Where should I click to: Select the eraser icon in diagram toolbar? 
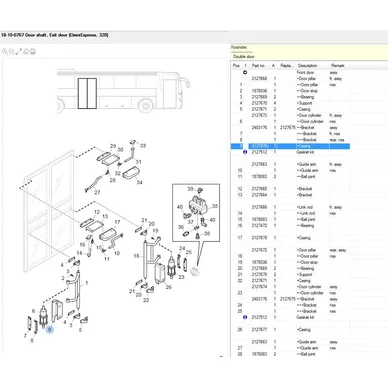26,52
